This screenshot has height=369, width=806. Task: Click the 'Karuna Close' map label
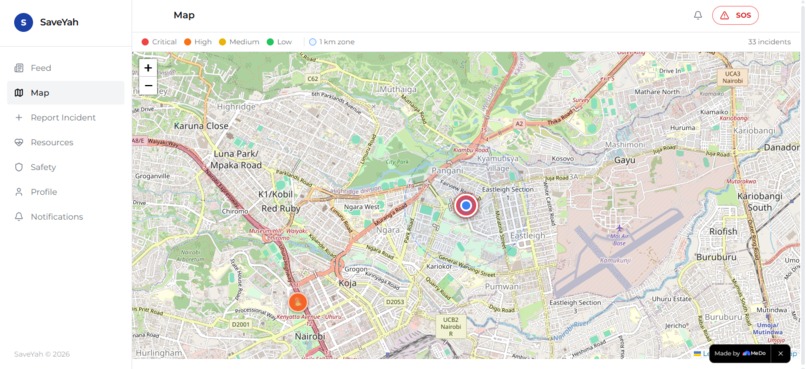click(201, 125)
